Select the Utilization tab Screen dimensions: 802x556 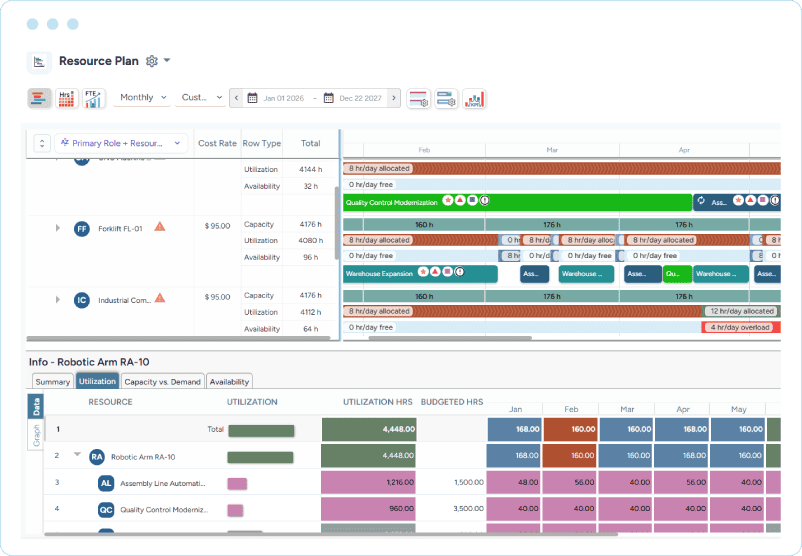point(97,381)
